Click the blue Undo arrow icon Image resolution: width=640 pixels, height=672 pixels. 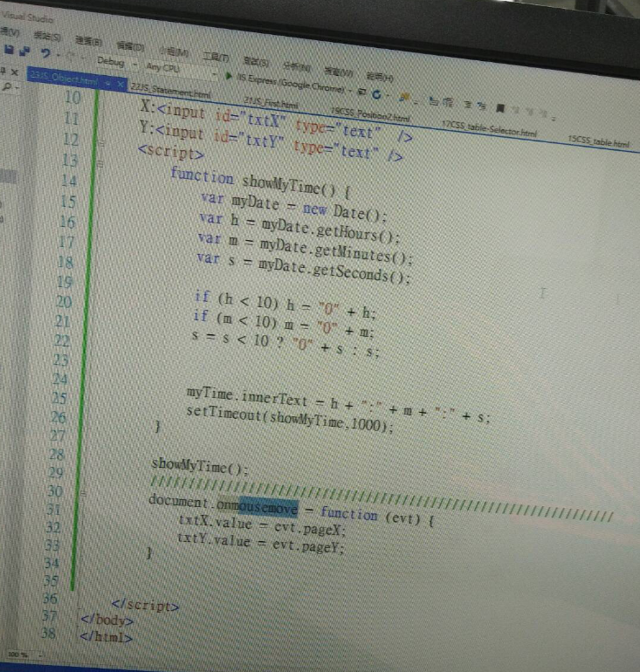[45, 53]
